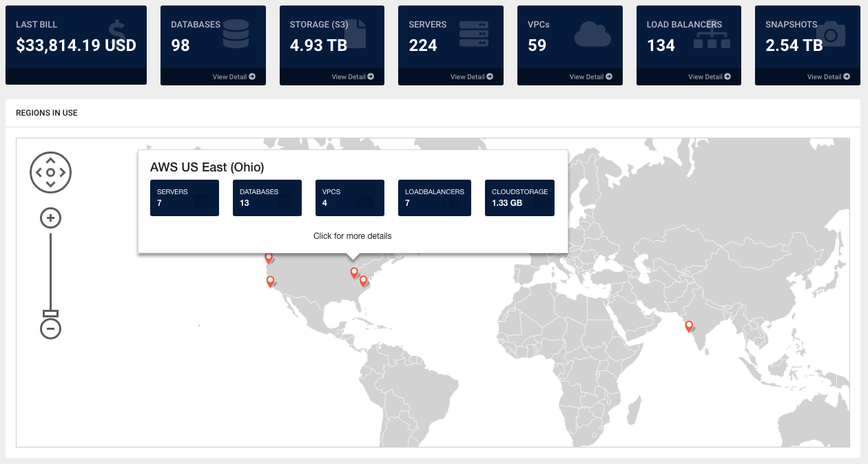The image size is (868, 464).
Task: Zoom out the map with minus button
Action: 50,329
